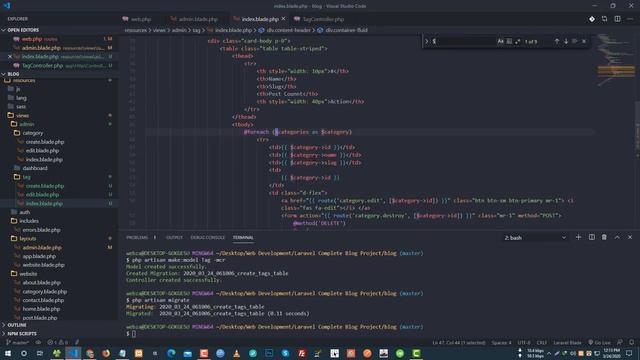This screenshot has width=640, height=360.
Task: Click the code minimap on the right
Action: click(x=616, y=61)
